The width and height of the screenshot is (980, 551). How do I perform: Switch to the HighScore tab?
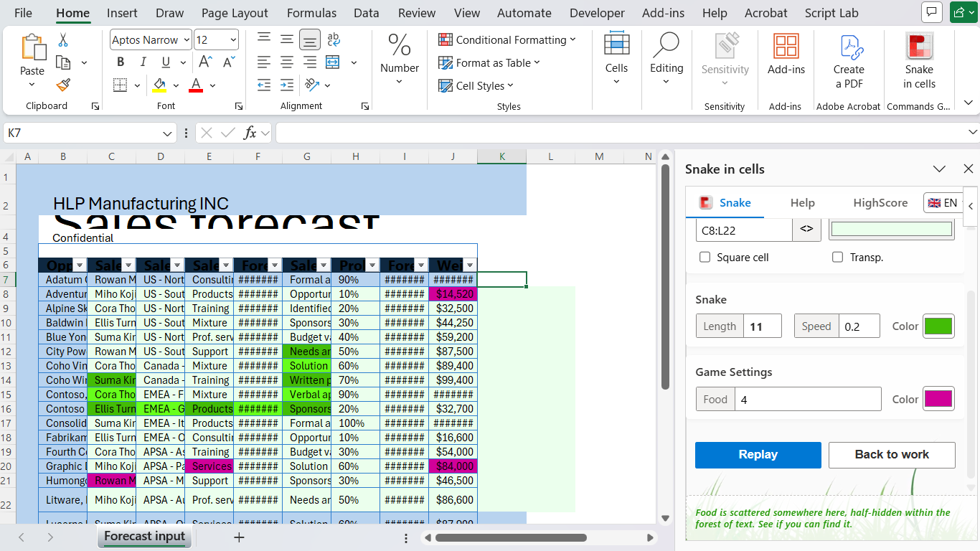click(x=880, y=202)
